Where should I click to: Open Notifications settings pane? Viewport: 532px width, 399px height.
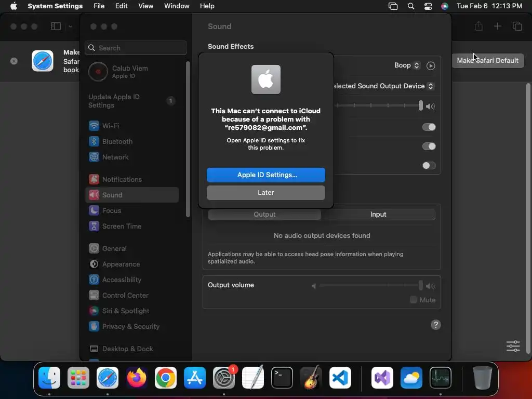tap(131, 179)
